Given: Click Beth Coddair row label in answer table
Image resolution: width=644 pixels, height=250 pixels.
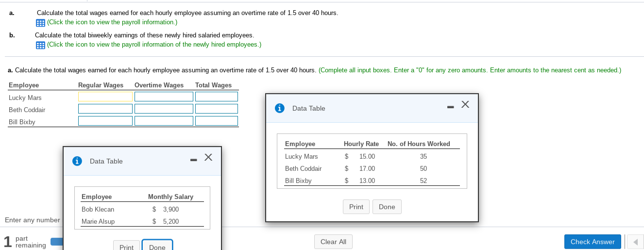Looking at the screenshot, I should 27,110.
